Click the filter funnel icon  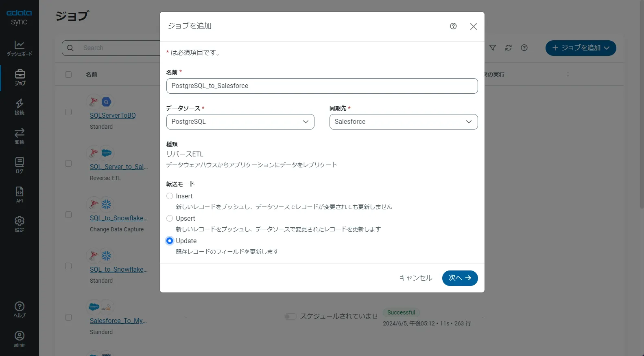point(493,48)
